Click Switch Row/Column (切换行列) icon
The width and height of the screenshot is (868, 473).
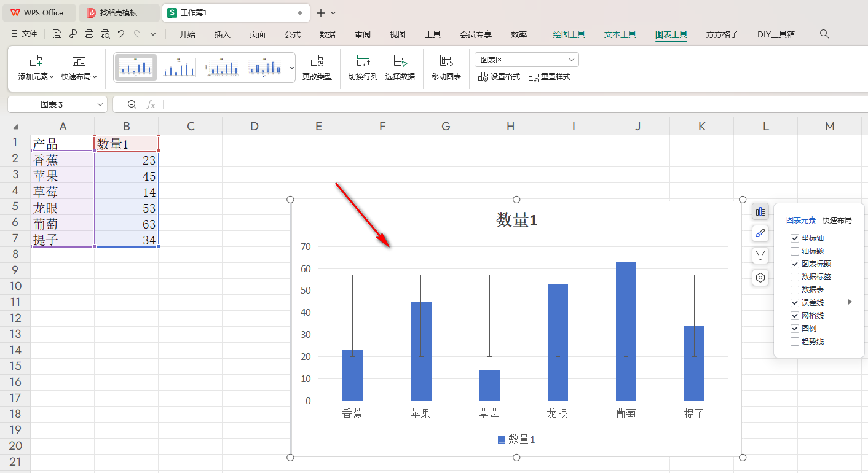point(363,60)
